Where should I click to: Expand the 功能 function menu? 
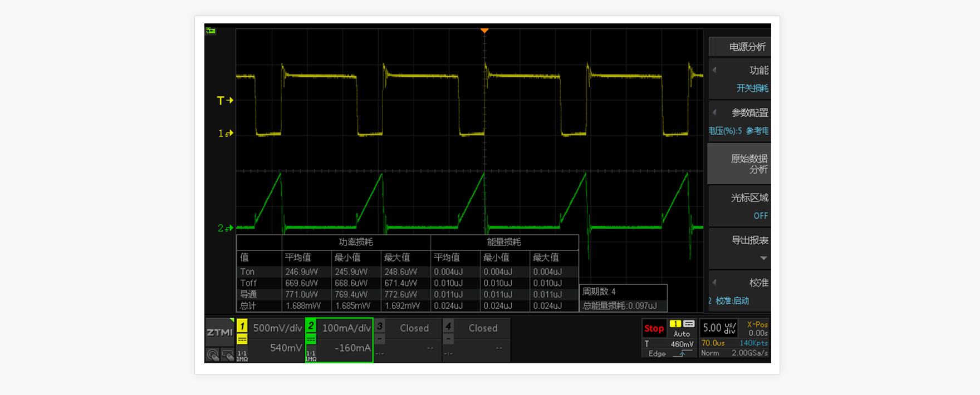(x=739, y=78)
